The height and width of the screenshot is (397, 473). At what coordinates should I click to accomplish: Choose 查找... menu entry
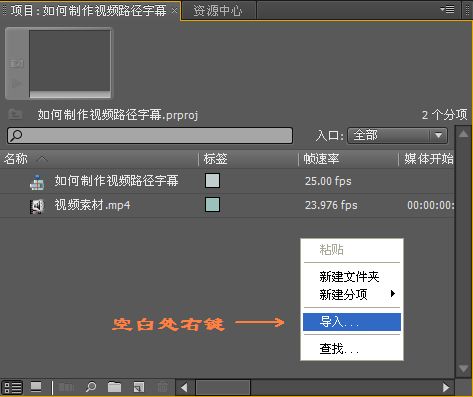(339, 349)
